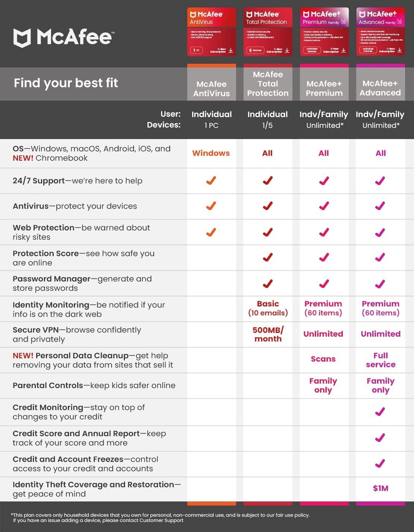
Task: Click Advanced checkmark for Credit Monitoring
Action: (380, 411)
